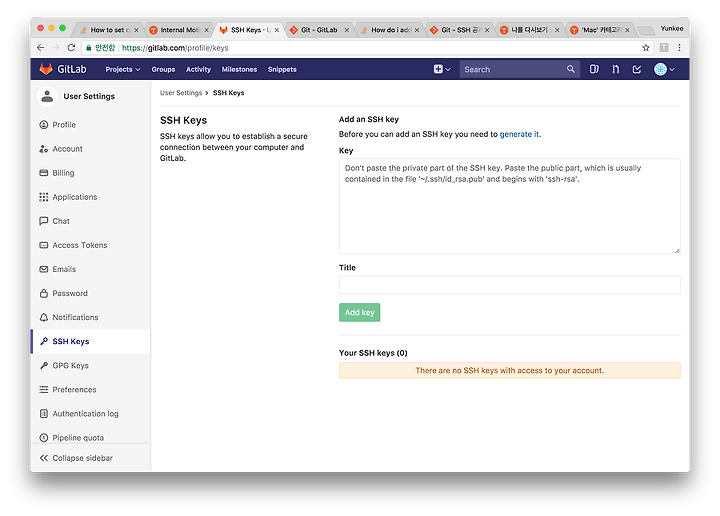The image size is (720, 516).
Task: Close the 'SSH Keys' browser tab
Action: (276, 30)
